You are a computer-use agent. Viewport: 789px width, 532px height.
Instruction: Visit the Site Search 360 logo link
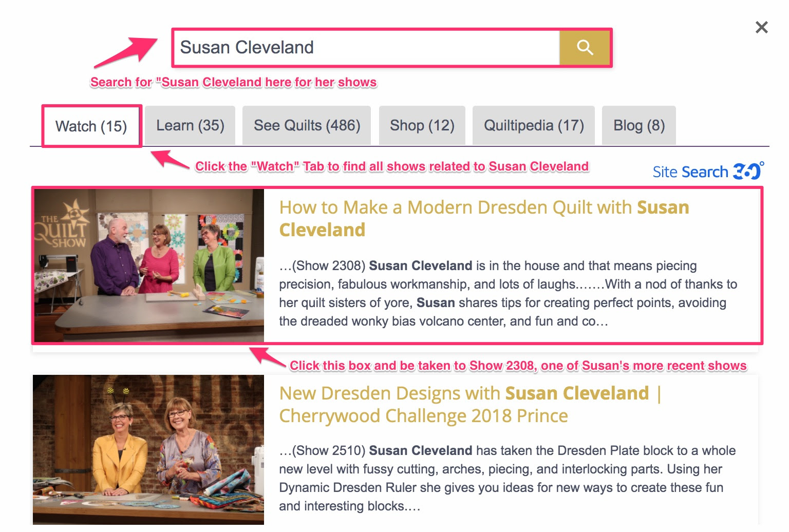[708, 171]
